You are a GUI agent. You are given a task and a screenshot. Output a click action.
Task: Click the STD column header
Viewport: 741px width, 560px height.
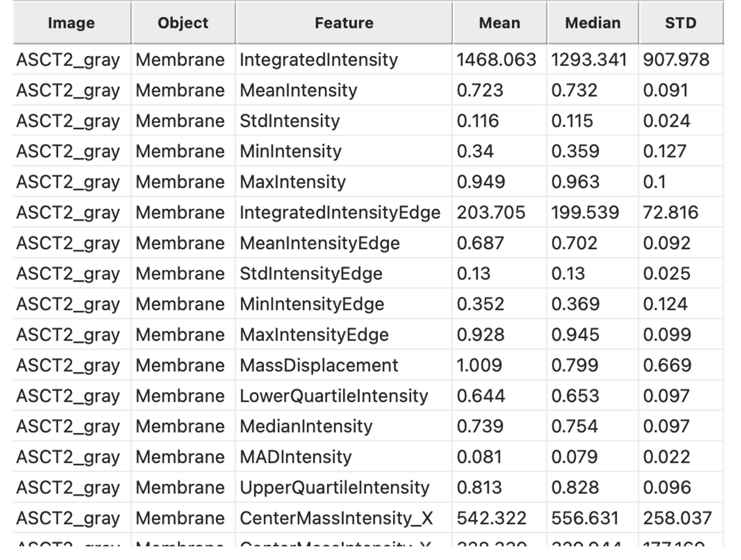click(681, 23)
